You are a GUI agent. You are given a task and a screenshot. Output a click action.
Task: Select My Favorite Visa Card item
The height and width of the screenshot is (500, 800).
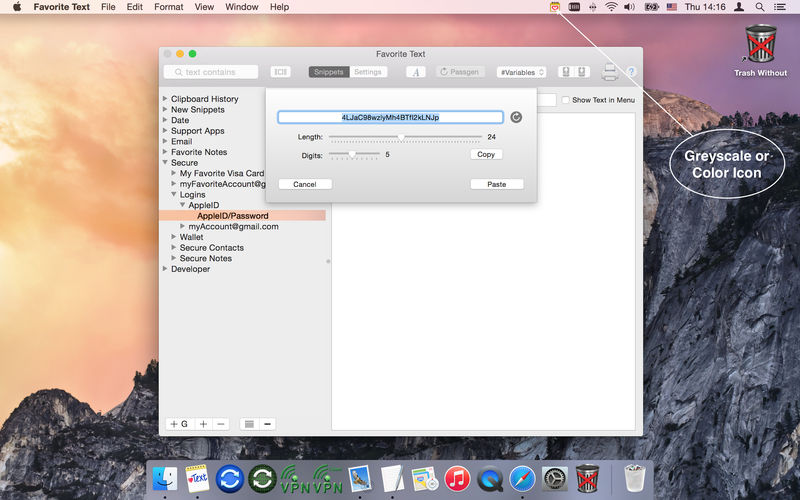221,173
